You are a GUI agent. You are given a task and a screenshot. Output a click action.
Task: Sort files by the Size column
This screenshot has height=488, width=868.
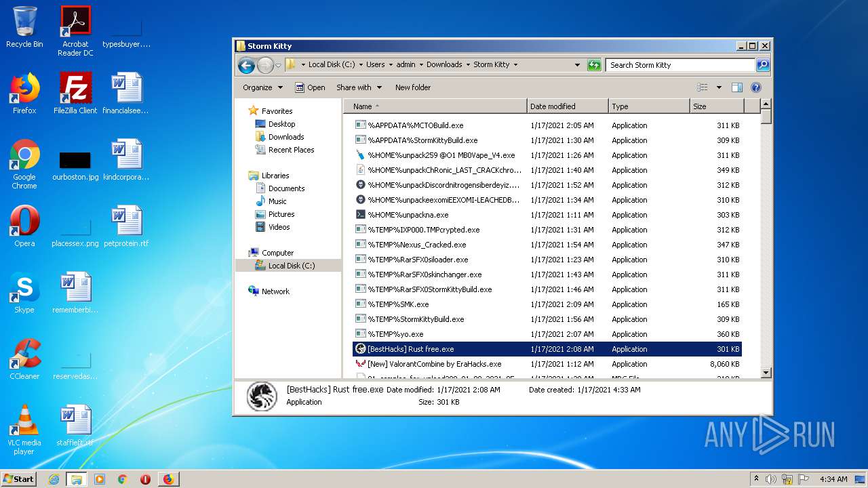click(717, 106)
